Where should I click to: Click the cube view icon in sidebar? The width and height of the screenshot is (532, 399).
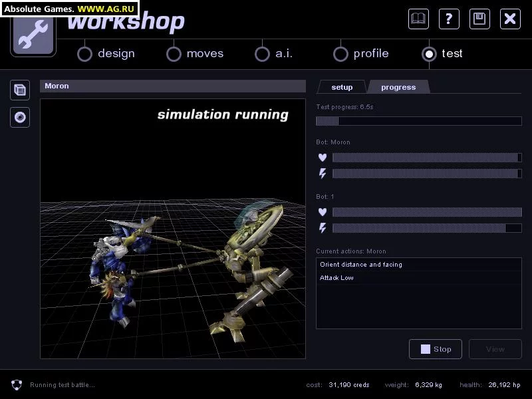point(20,90)
